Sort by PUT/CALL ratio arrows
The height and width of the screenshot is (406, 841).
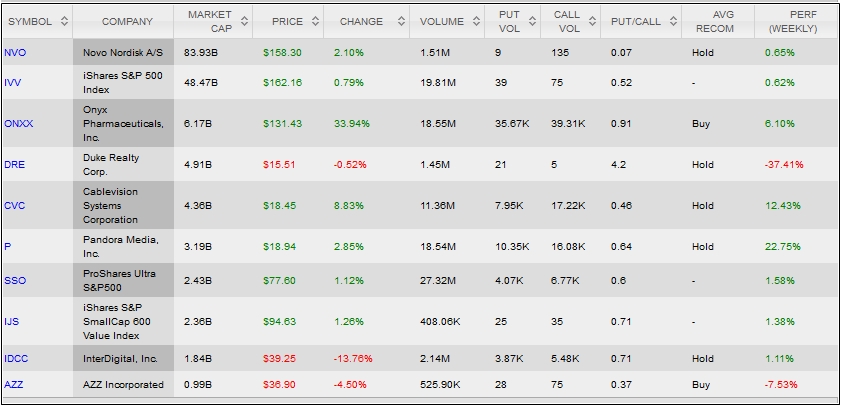point(673,21)
